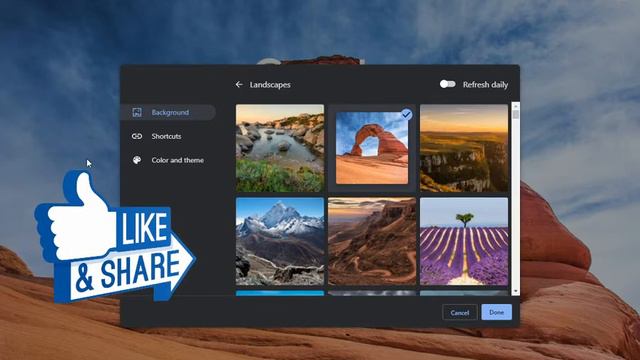Select the rocky river landscape thumbnail
The width and height of the screenshot is (640, 360).
(x=280, y=148)
